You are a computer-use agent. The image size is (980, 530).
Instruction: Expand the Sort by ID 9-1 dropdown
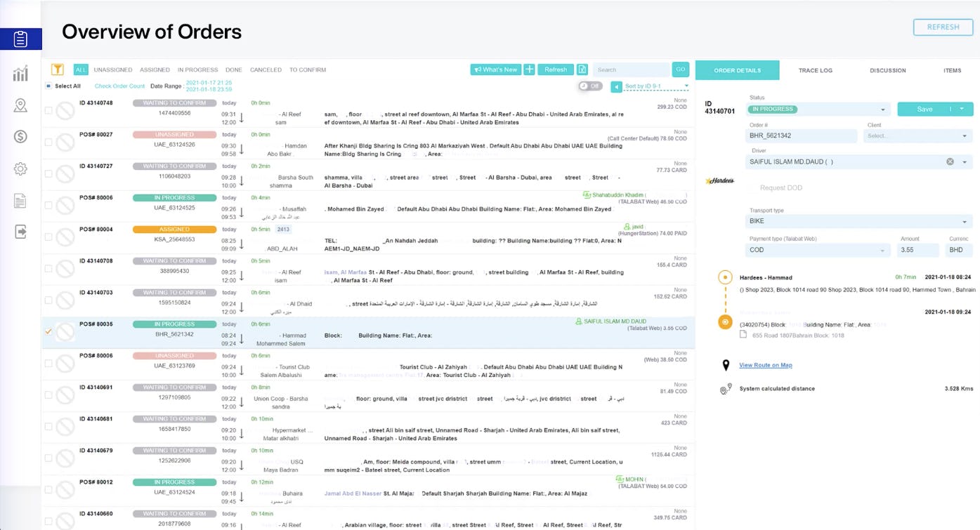click(656, 86)
